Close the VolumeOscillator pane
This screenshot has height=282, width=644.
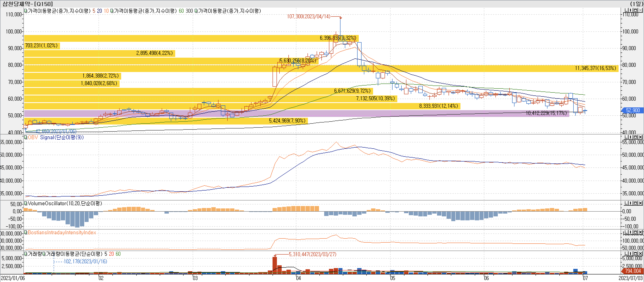coord(640,203)
